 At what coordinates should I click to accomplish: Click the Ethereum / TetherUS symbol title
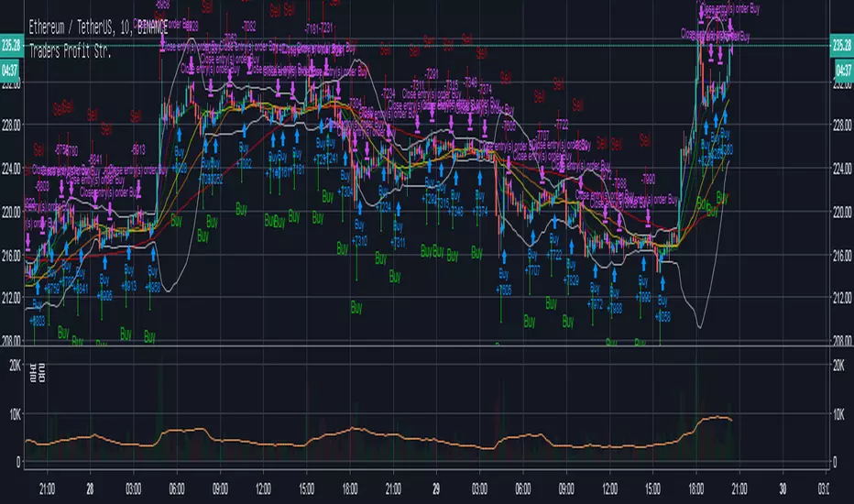pos(98,27)
